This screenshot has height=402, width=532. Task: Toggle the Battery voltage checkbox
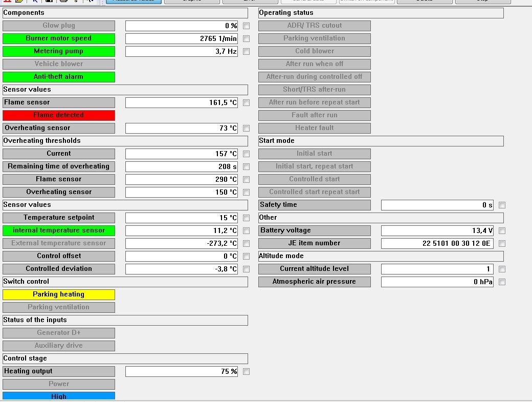click(x=502, y=230)
